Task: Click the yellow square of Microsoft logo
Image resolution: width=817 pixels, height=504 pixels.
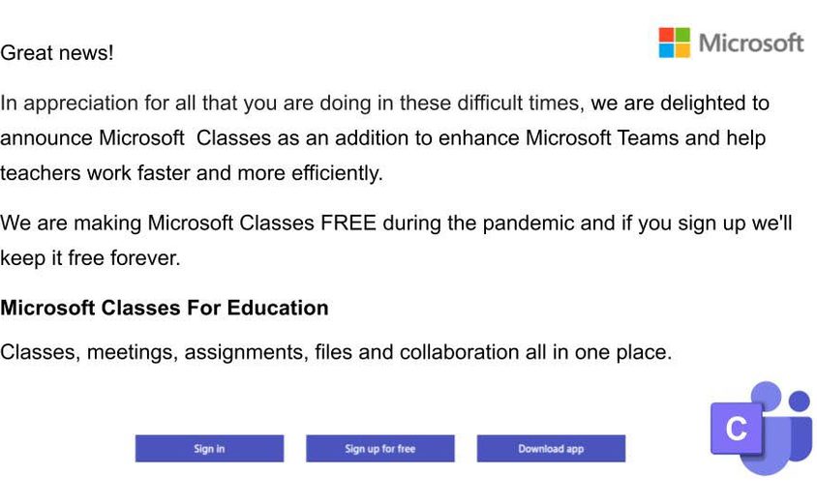Action: click(x=682, y=50)
